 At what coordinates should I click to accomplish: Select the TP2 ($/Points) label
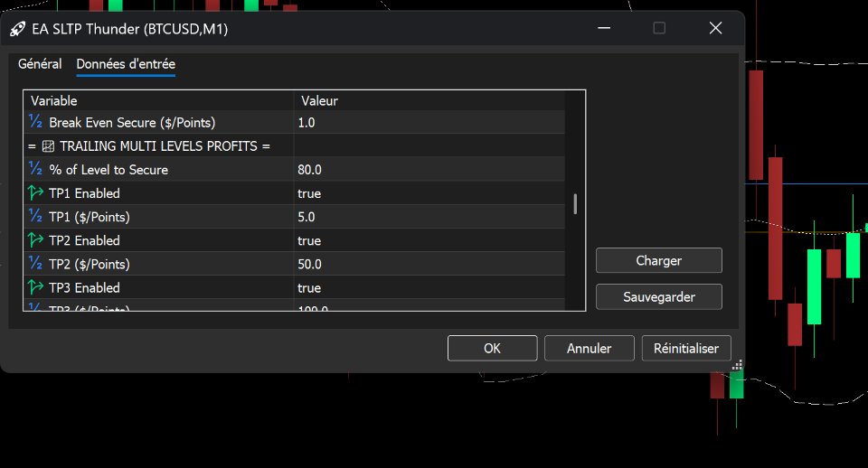tap(90, 264)
